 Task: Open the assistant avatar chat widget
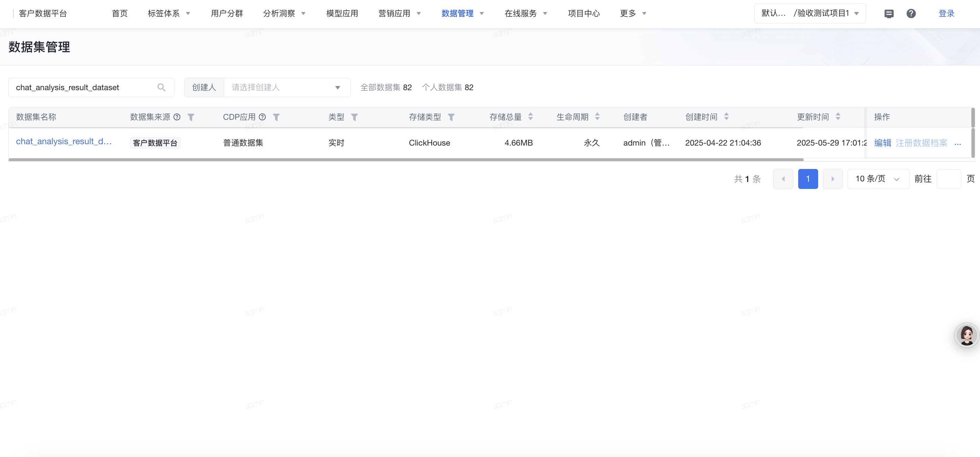point(966,335)
